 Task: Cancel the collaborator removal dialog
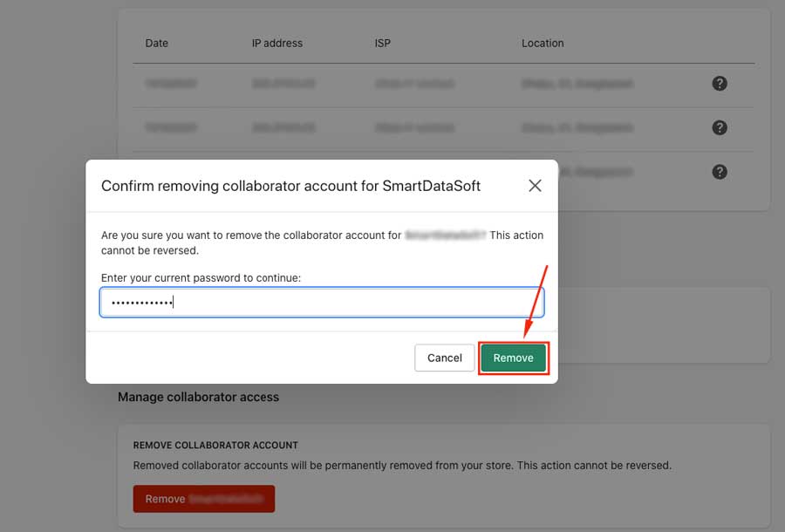click(444, 358)
